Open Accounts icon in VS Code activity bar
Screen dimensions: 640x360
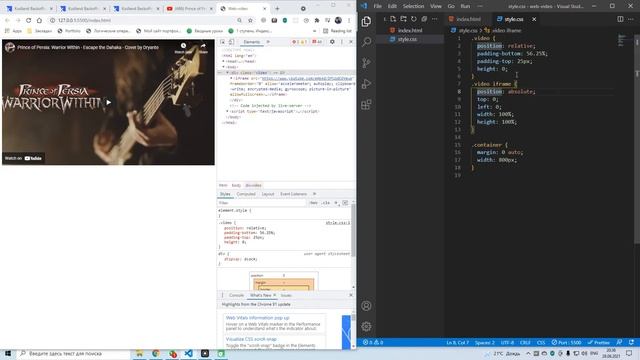pyautogui.click(x=366, y=306)
